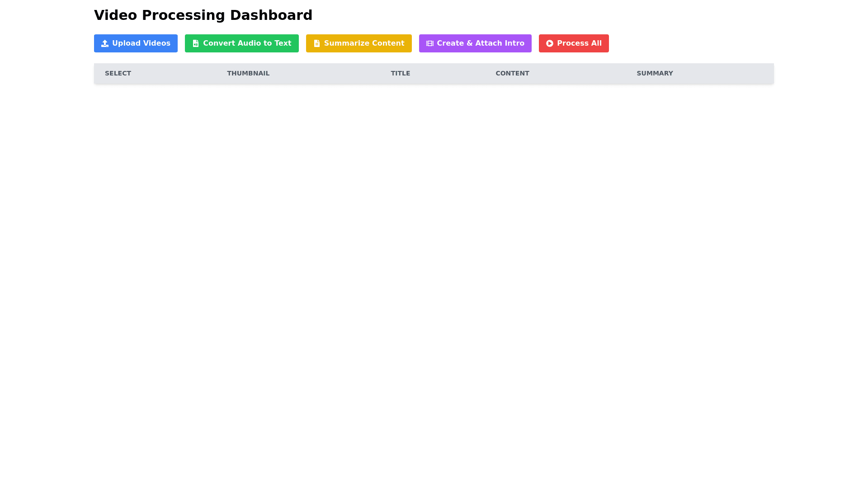Click the audio file icon on the green button
This screenshot has width=868, height=488.
[x=196, y=43]
